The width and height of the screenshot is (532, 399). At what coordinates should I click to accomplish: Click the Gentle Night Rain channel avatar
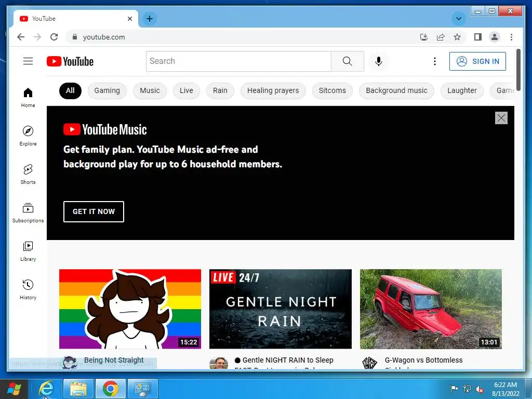pos(219,363)
